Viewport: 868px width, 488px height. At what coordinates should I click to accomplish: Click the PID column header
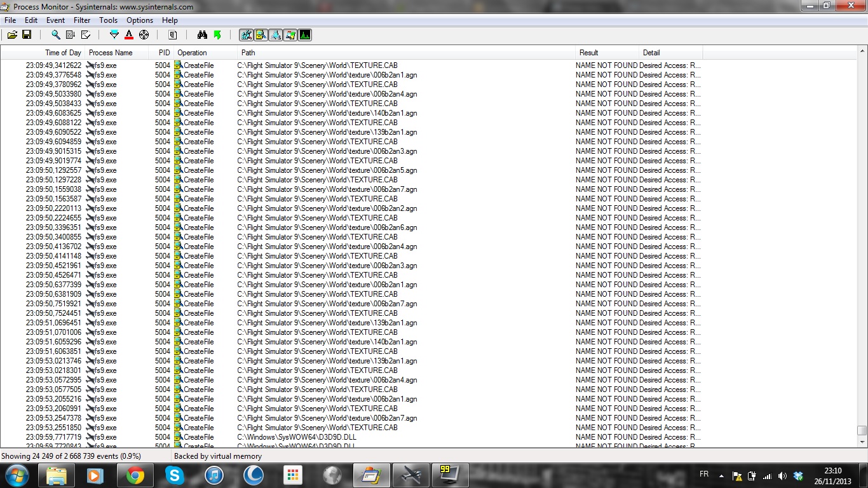tap(161, 53)
